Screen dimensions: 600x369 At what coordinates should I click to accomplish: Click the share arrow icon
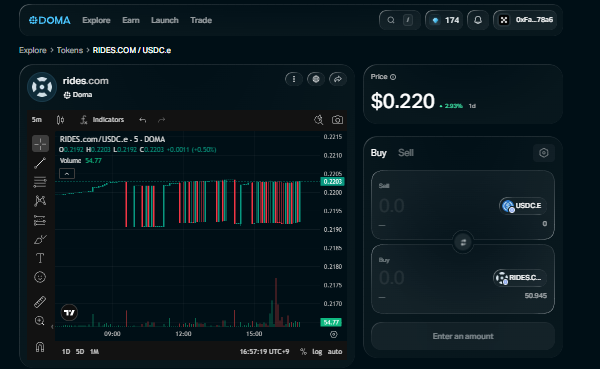[x=338, y=79]
